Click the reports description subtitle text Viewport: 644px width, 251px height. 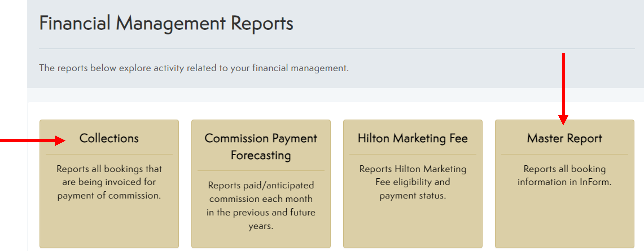(194, 67)
